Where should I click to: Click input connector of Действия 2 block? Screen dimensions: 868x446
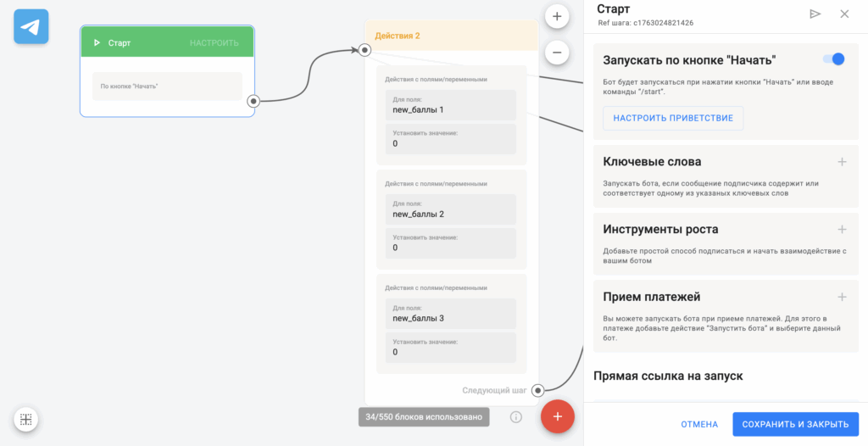364,50
